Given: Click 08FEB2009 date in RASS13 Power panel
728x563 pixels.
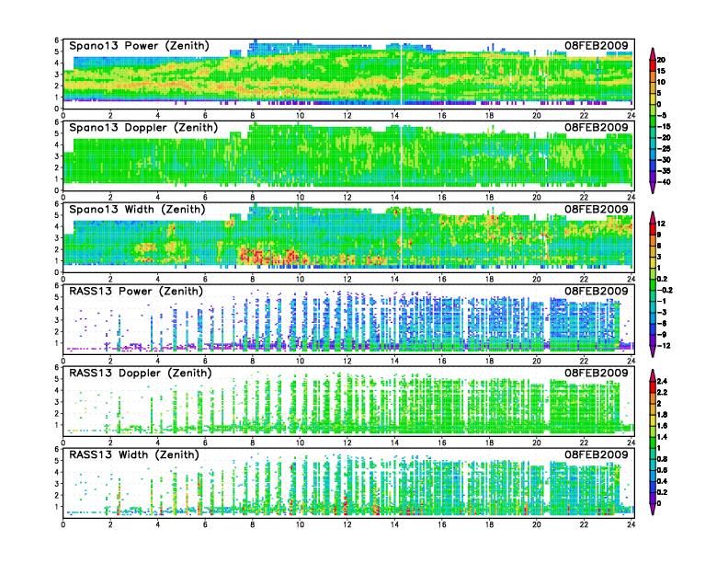Looking at the screenshot, I should 597,292.
